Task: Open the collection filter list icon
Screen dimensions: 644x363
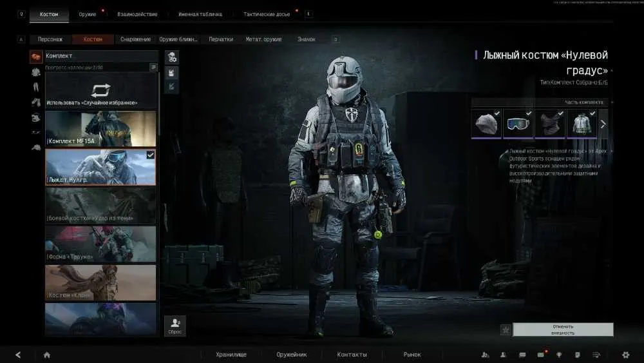Action: pyautogui.click(x=153, y=67)
